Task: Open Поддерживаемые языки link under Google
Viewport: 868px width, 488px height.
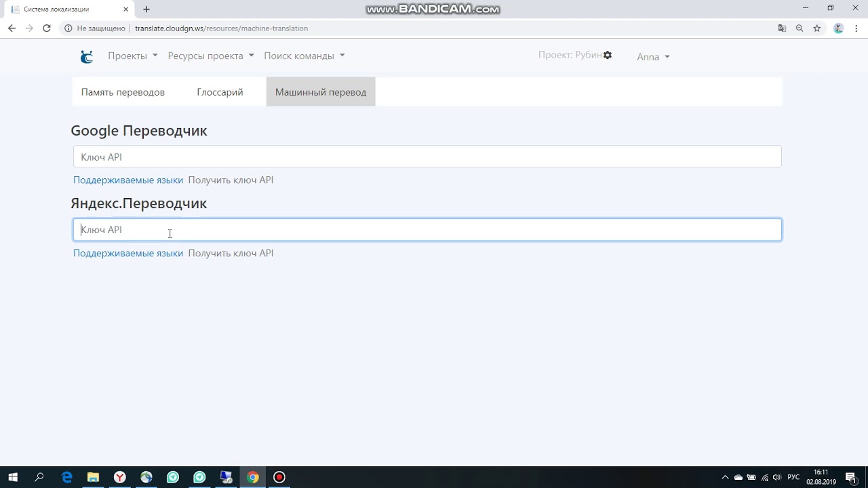Action: 128,180
